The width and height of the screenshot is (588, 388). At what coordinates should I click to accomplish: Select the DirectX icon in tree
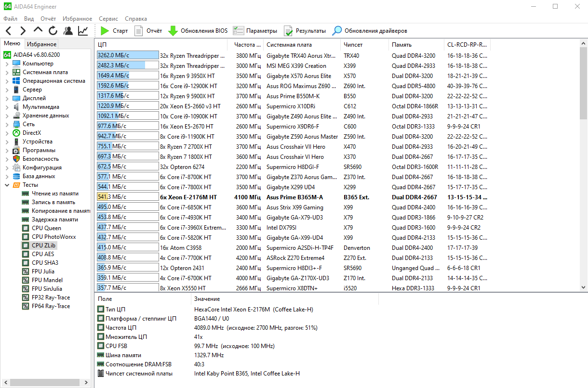(16, 133)
